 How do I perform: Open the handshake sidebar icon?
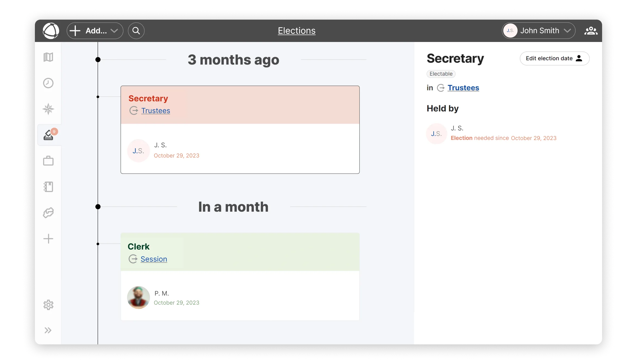(x=48, y=213)
